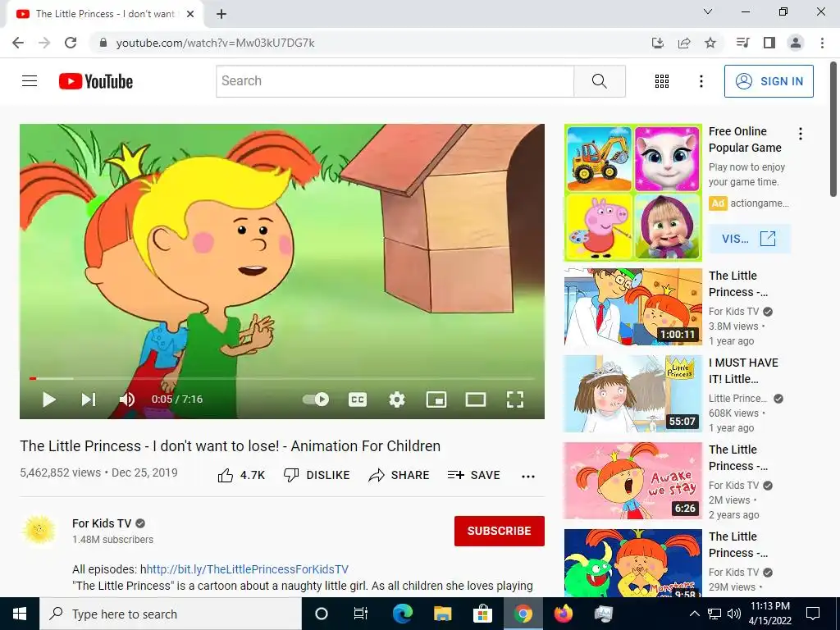
Task: Enter full screen mode
Action: (x=515, y=399)
